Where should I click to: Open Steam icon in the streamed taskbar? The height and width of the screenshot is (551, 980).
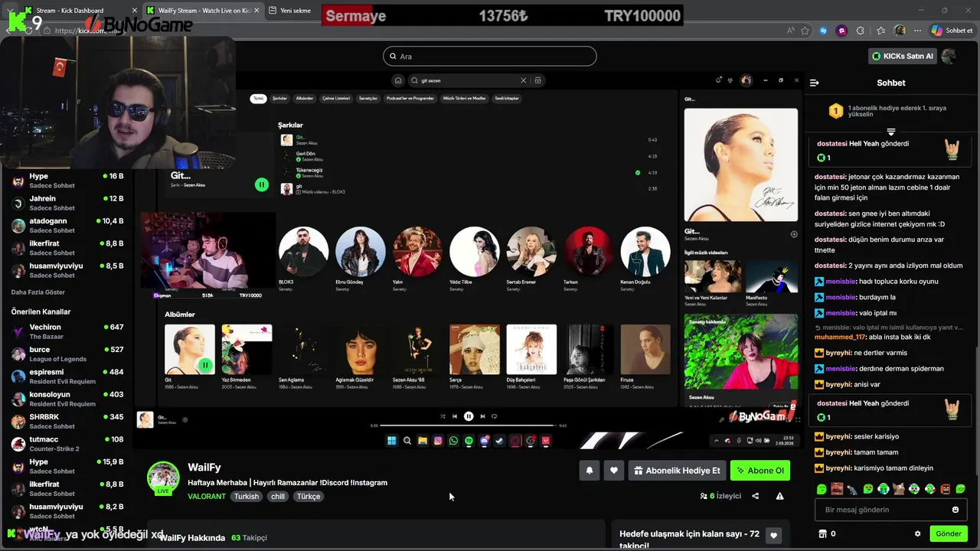coord(499,441)
